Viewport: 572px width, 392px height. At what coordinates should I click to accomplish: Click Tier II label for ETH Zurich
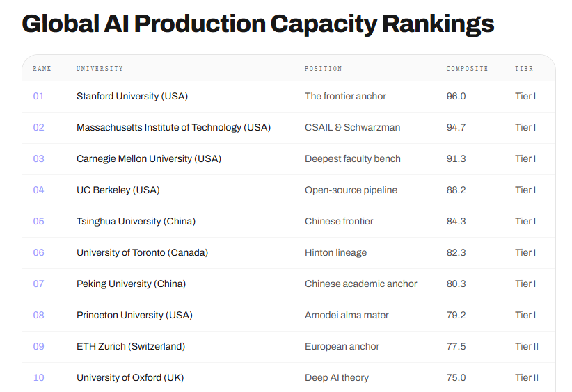527,346
